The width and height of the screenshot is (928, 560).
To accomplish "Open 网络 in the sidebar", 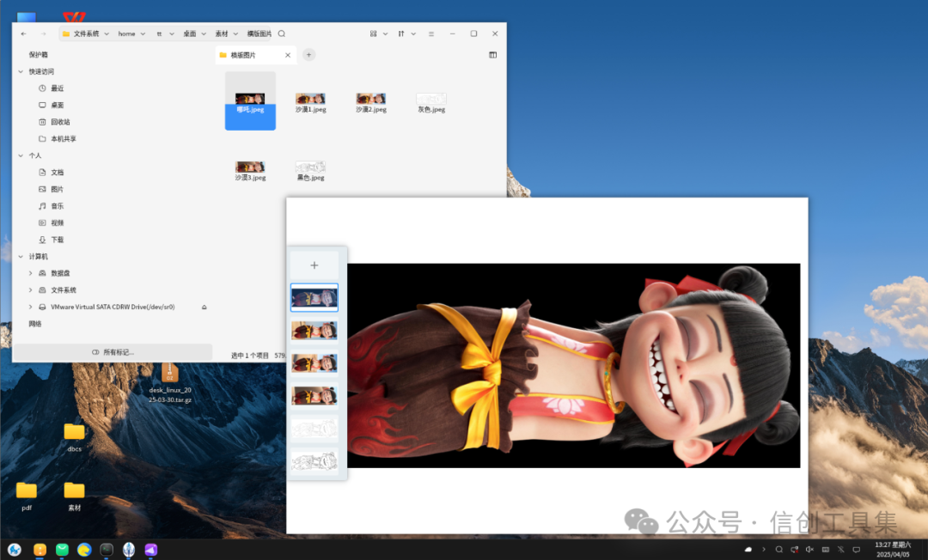I will point(35,324).
